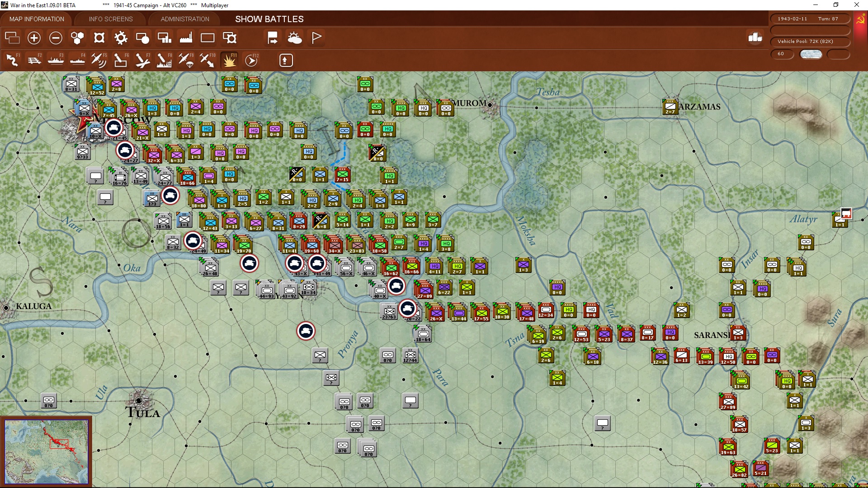Click the F11 show battles explosion icon
Image resolution: width=868 pixels, height=488 pixels.
(x=229, y=60)
